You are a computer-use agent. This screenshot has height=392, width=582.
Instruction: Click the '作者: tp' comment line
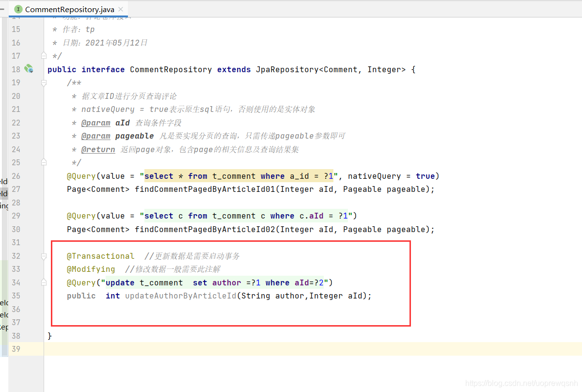73,29
